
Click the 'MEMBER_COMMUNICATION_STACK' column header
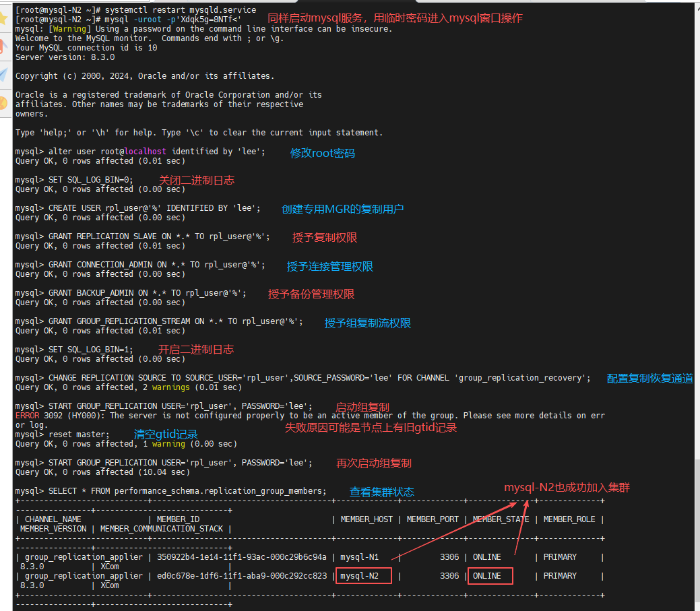(x=162, y=529)
